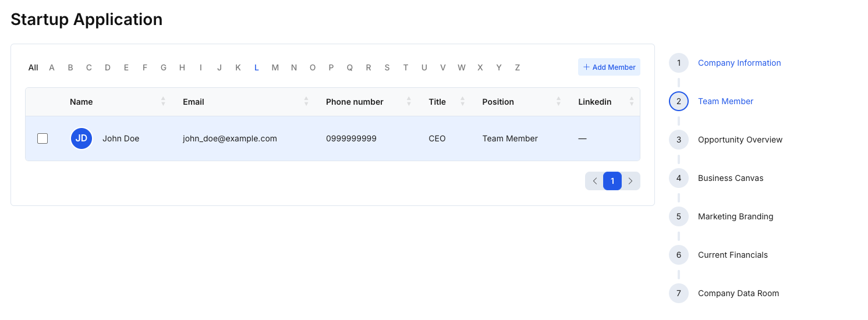Click page 1 pagination button
This screenshot has height=320, width=868.
click(x=612, y=181)
